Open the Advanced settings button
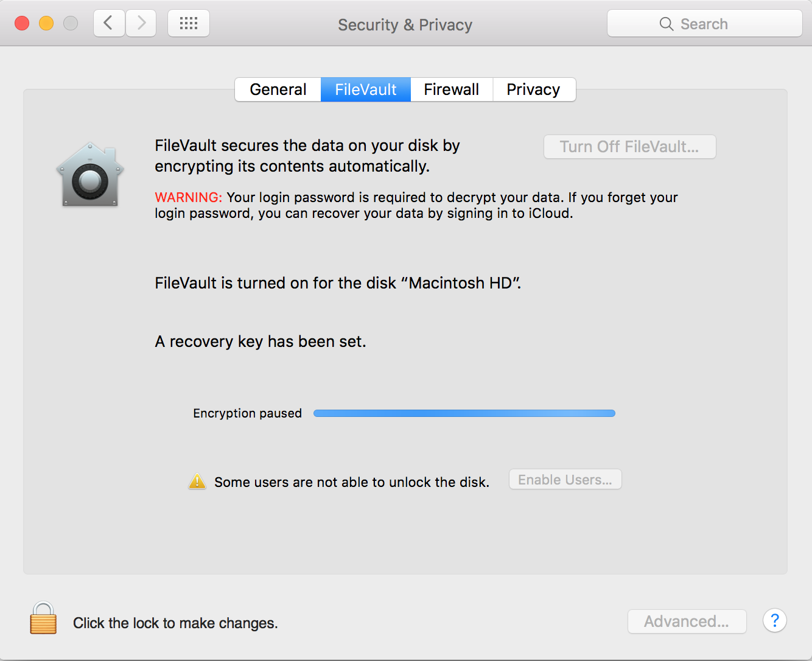This screenshot has width=812, height=661. pyautogui.click(x=687, y=621)
